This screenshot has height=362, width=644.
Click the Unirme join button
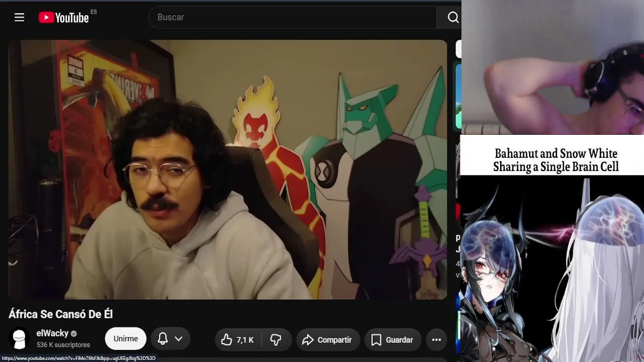pyautogui.click(x=126, y=339)
